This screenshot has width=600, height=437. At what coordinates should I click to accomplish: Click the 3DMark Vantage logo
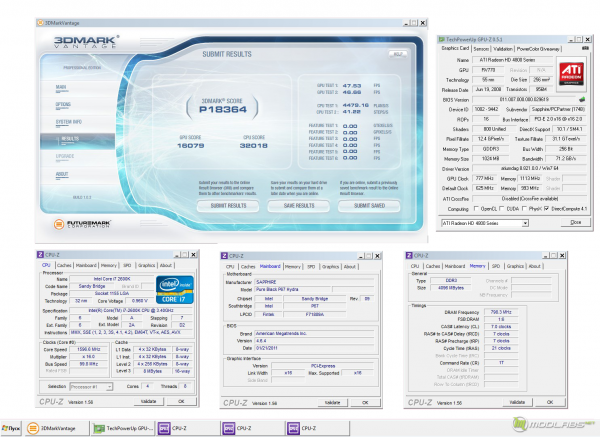coord(86,42)
